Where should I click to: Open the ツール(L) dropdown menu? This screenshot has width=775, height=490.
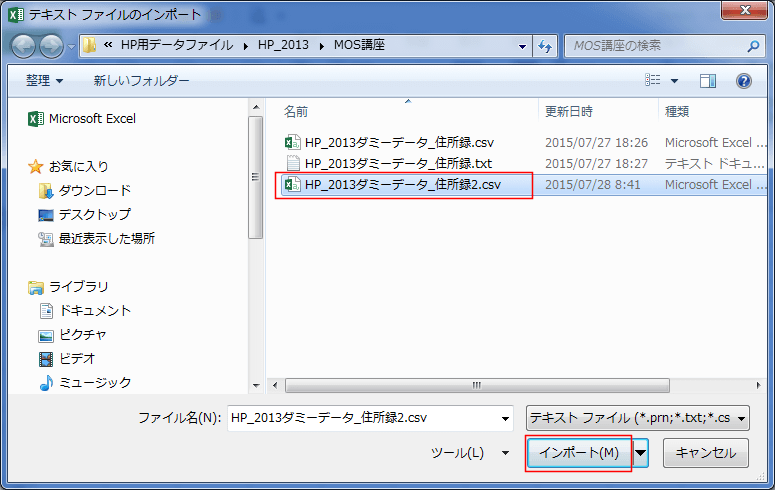point(469,453)
